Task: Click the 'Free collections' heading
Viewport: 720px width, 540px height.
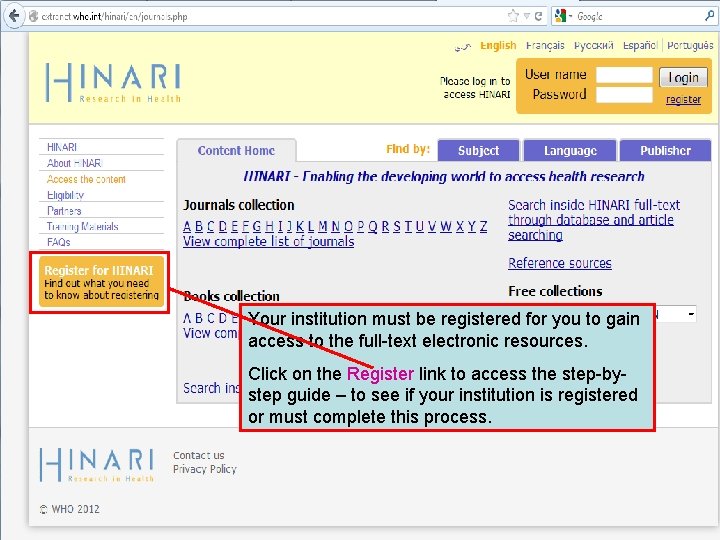Action: [555, 291]
